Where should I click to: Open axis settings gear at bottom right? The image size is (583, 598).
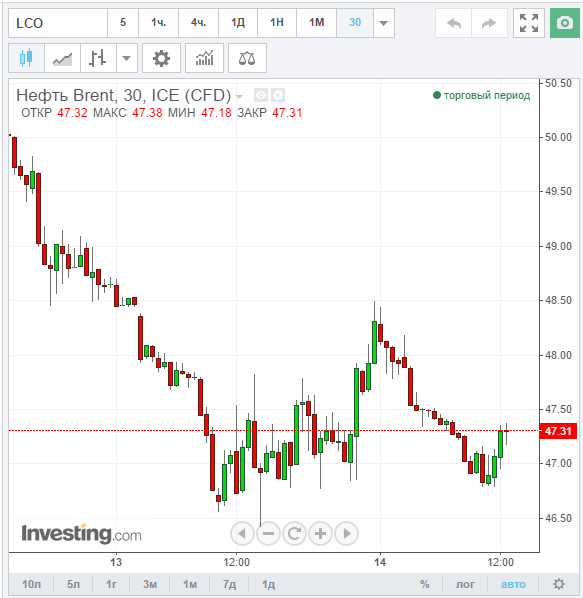click(x=559, y=584)
